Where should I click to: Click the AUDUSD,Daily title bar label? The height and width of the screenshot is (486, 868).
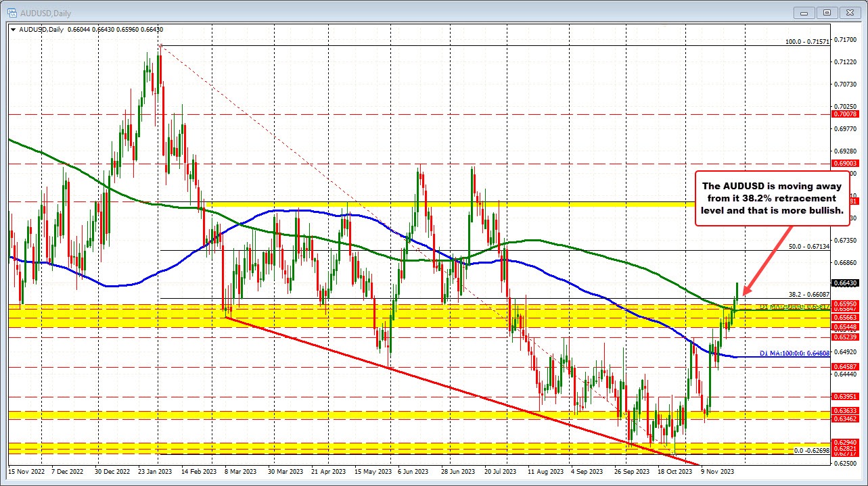point(44,12)
